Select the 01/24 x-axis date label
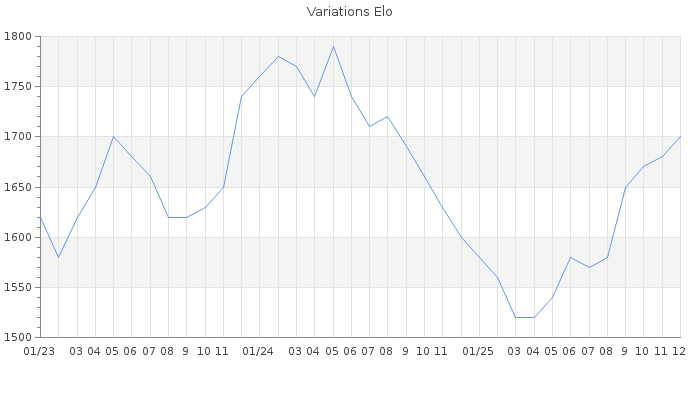 [x=259, y=351]
